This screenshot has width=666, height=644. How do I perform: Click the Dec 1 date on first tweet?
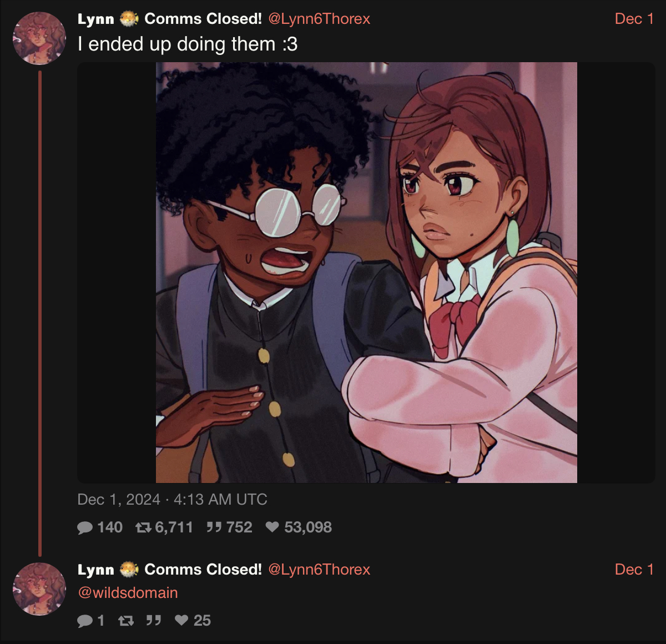(634, 19)
